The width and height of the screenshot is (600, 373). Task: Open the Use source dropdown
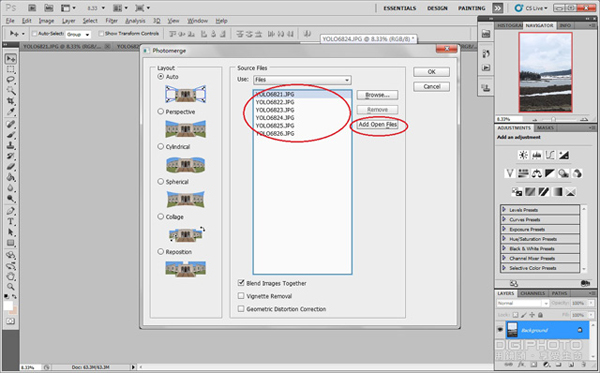(302, 80)
